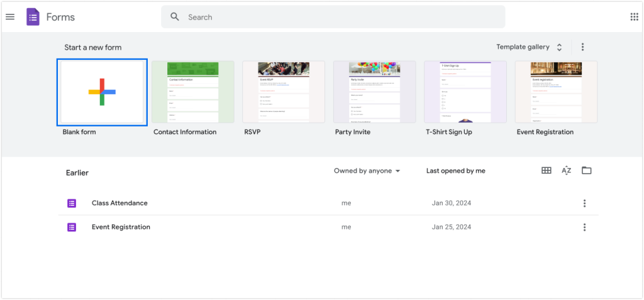
Task: Click the Start a new form heading
Action: pyautogui.click(x=93, y=48)
